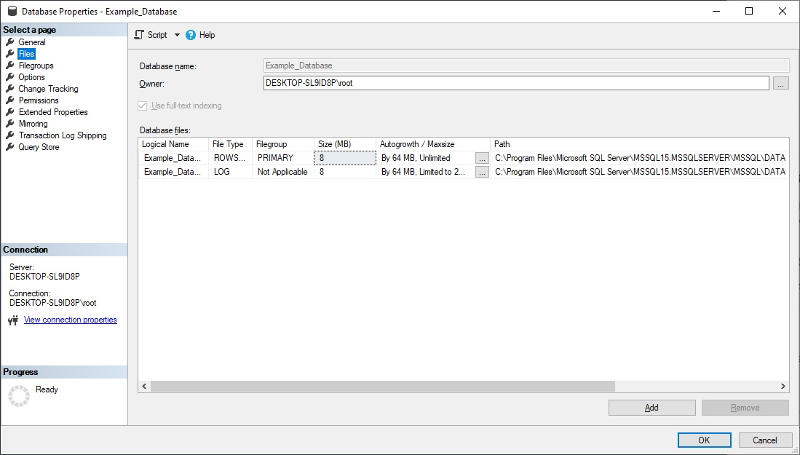This screenshot has height=455, width=800.
Task: Open View connection properties link
Action: tap(70, 320)
